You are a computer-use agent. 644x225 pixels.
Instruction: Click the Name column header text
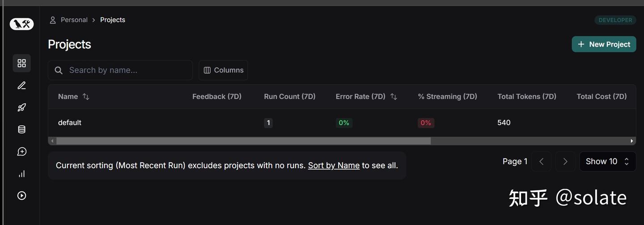pyautogui.click(x=68, y=97)
